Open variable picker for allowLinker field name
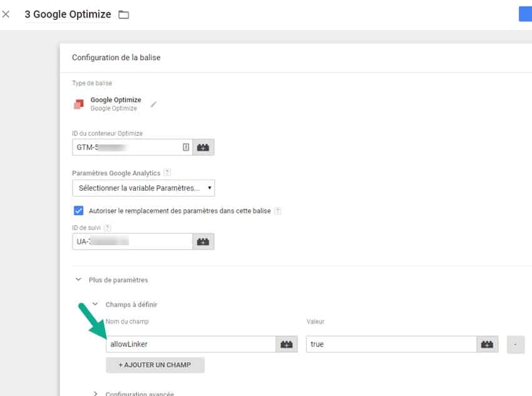 [x=287, y=344]
